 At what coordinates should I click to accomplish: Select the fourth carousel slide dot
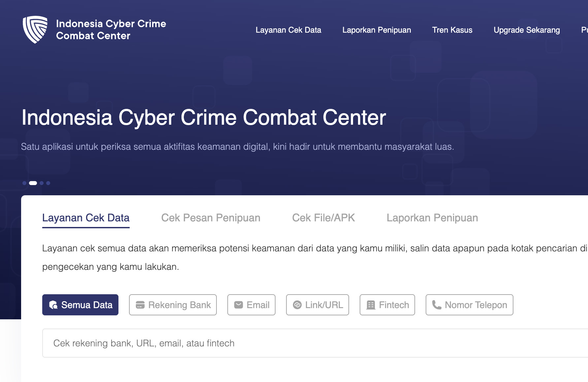click(48, 183)
